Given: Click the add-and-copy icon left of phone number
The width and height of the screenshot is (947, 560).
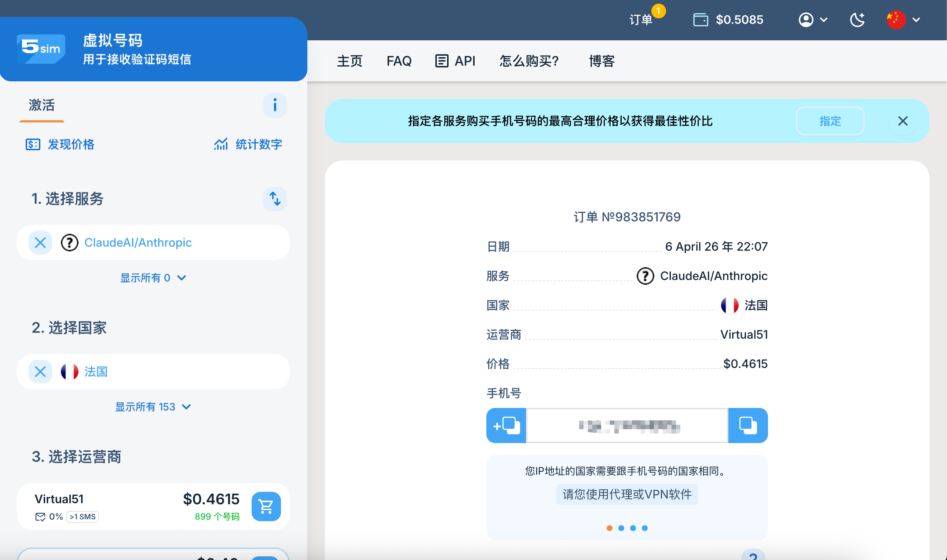Looking at the screenshot, I should point(506,425).
